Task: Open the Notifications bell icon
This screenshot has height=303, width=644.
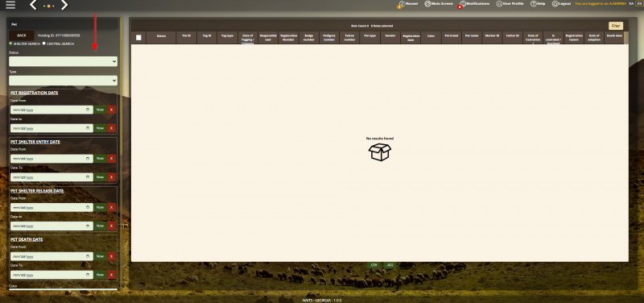Action: point(463,4)
